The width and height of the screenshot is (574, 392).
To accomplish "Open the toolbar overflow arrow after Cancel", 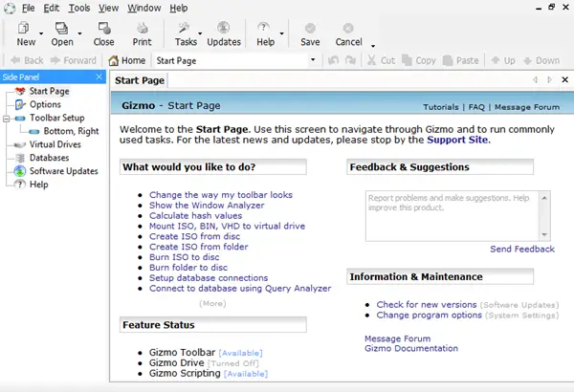I will pyautogui.click(x=373, y=46).
